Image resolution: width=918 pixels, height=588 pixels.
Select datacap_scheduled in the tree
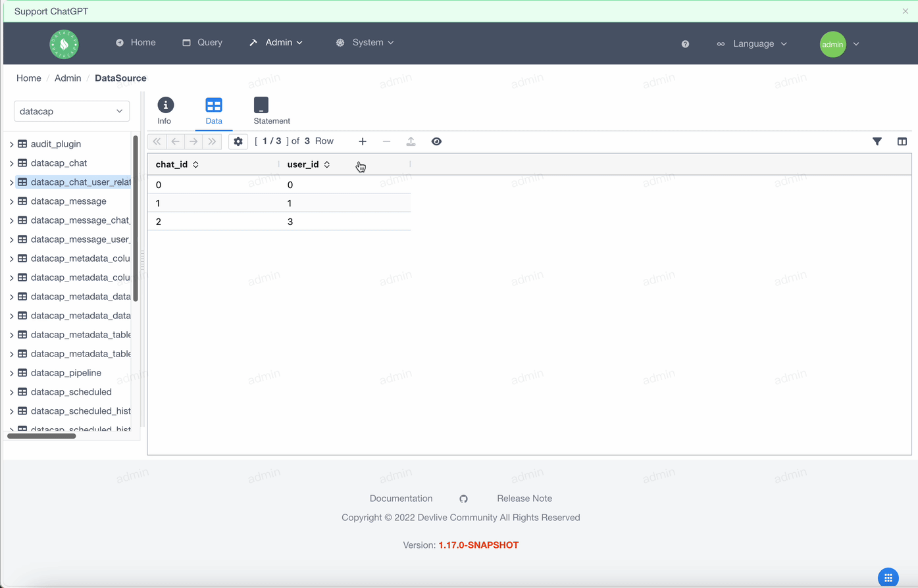coord(71,392)
